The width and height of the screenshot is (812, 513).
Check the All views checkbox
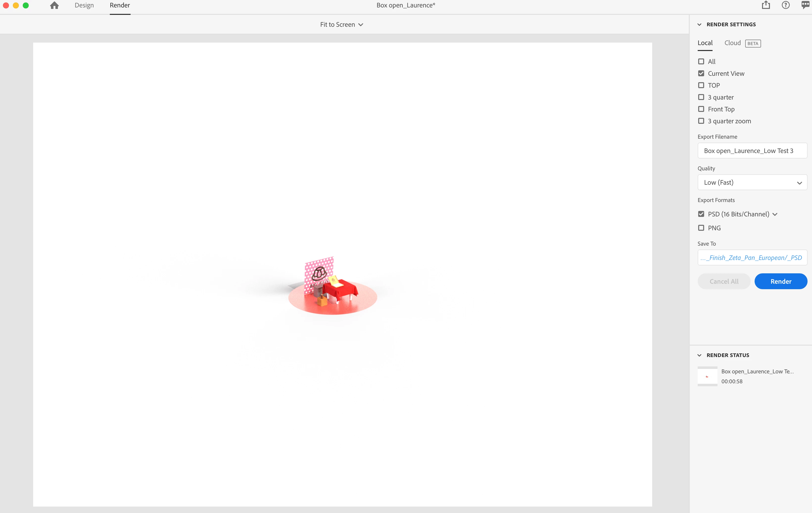(x=701, y=61)
